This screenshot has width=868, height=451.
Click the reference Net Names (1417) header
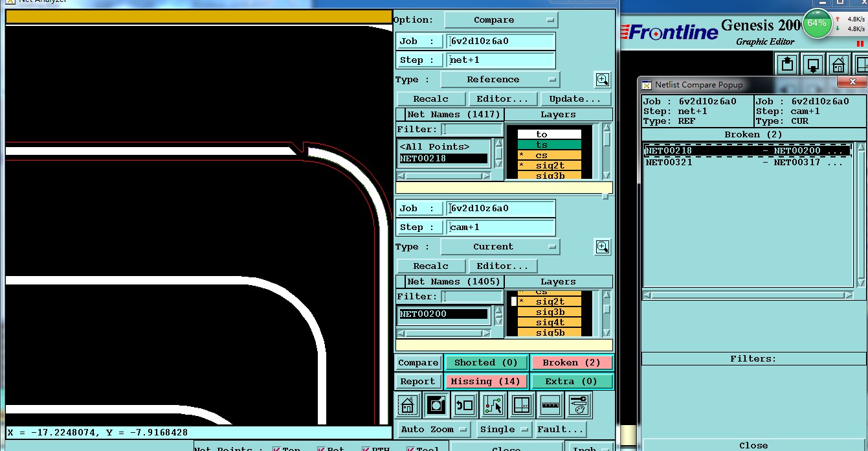point(454,115)
